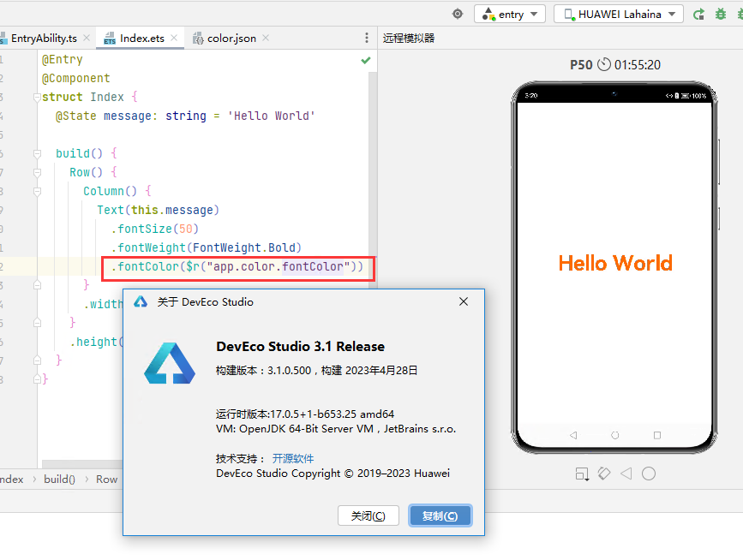The image size is (743, 560).
Task: Click the timer clock icon next to P50
Action: pyautogui.click(x=604, y=64)
